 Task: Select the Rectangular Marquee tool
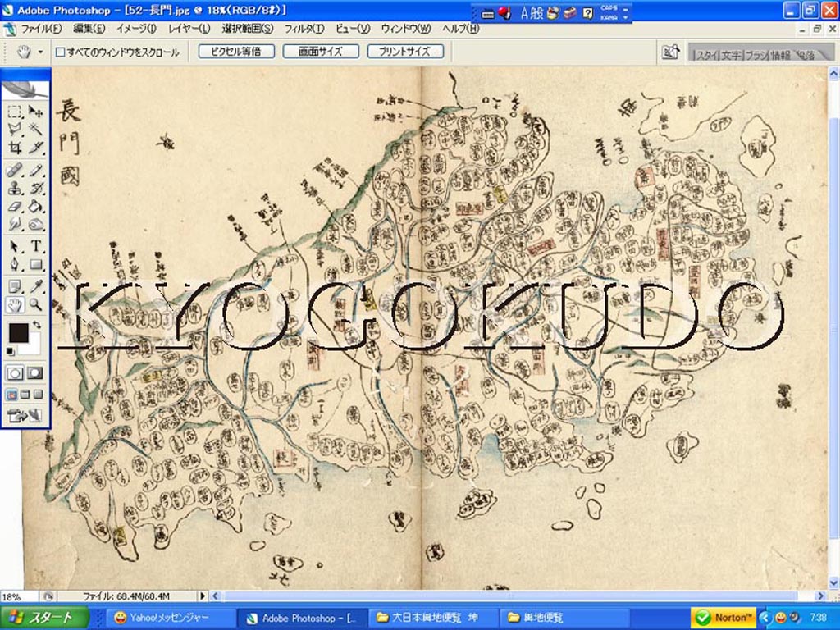(15, 112)
